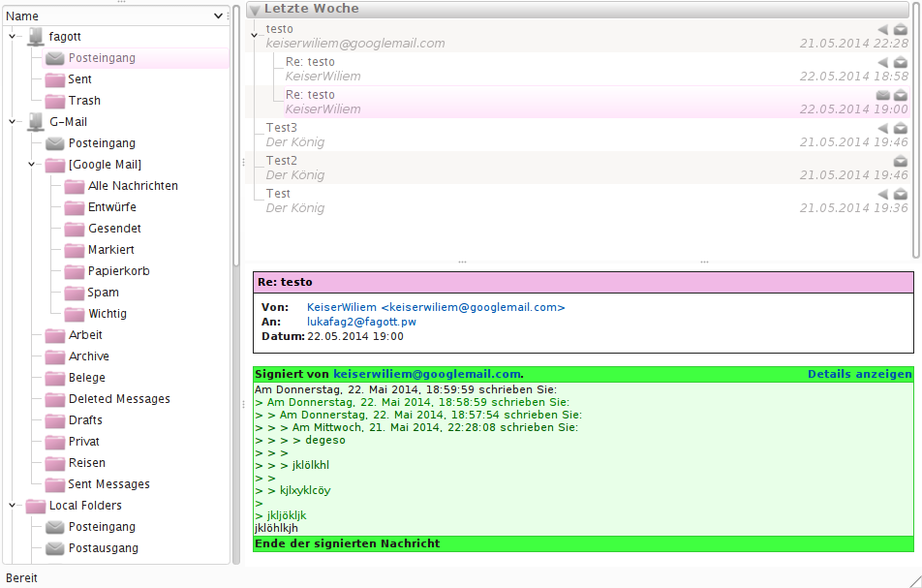The image size is (922, 588).
Task: Click the Postausgang envelope icon in Local Folders
Action: coord(54,548)
